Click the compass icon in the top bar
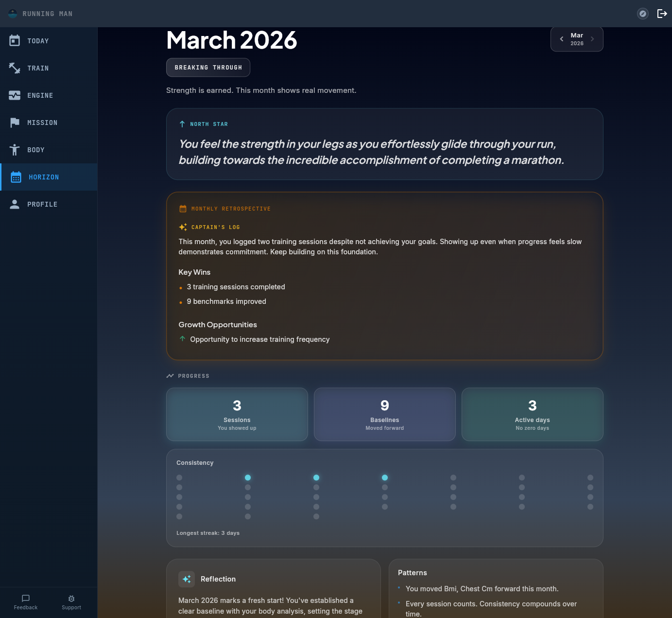The image size is (672, 618). click(x=643, y=14)
